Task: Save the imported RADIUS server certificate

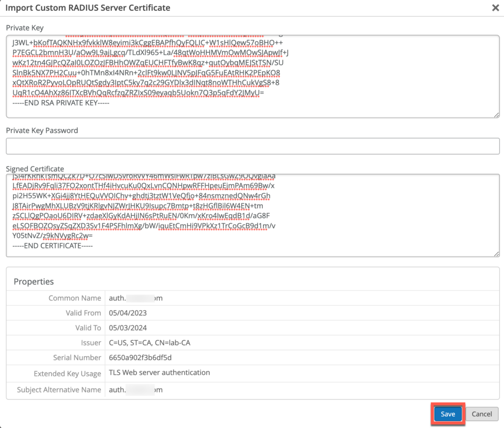Action: pos(447,414)
